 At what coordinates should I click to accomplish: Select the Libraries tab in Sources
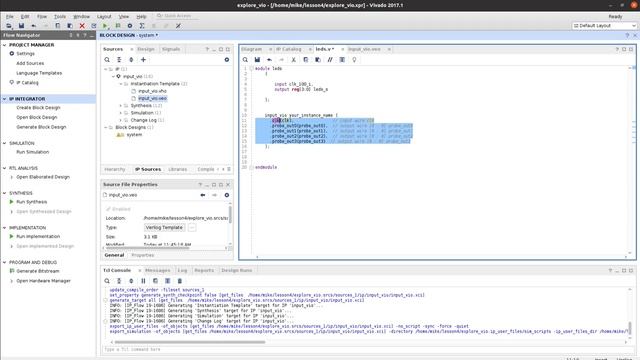tap(178, 169)
